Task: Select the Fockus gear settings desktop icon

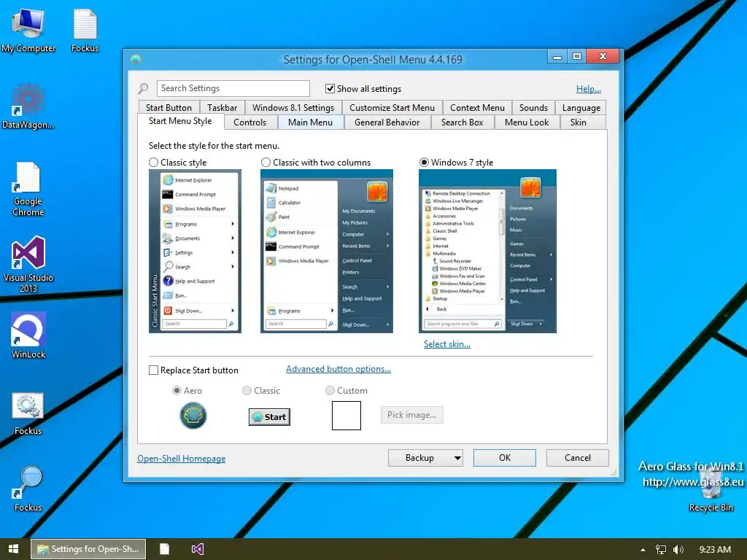Action: (x=28, y=413)
